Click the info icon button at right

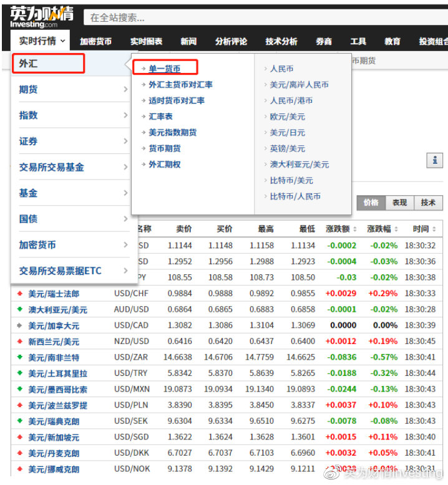pyautogui.click(x=435, y=161)
